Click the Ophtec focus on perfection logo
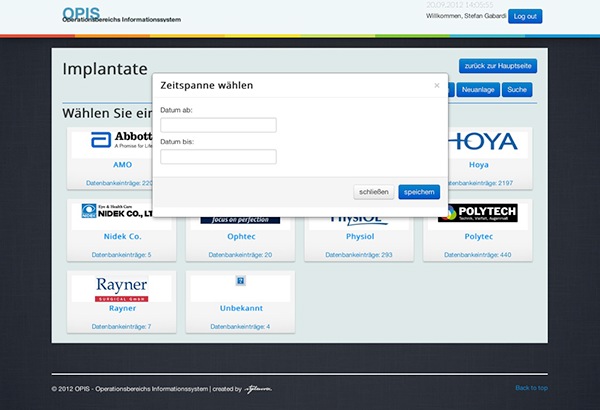600x410 pixels. pyautogui.click(x=240, y=220)
